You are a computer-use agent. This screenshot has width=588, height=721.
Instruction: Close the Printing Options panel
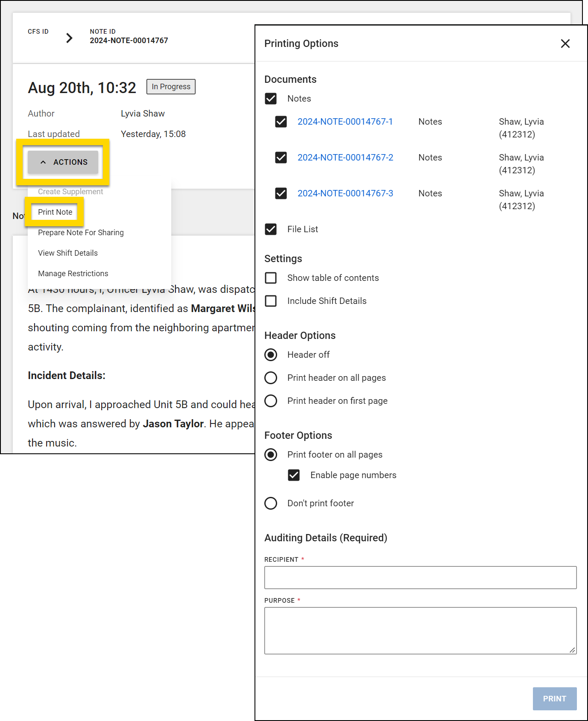point(565,44)
